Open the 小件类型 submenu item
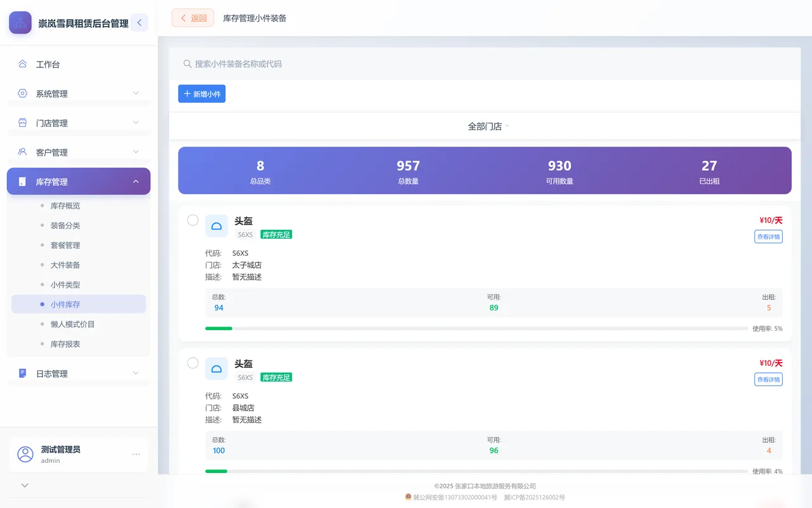 click(79, 284)
